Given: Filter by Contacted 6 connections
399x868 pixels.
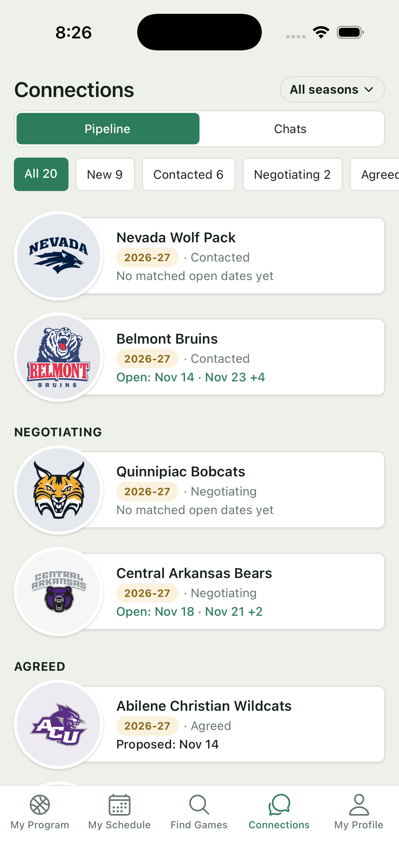Looking at the screenshot, I should (x=189, y=174).
